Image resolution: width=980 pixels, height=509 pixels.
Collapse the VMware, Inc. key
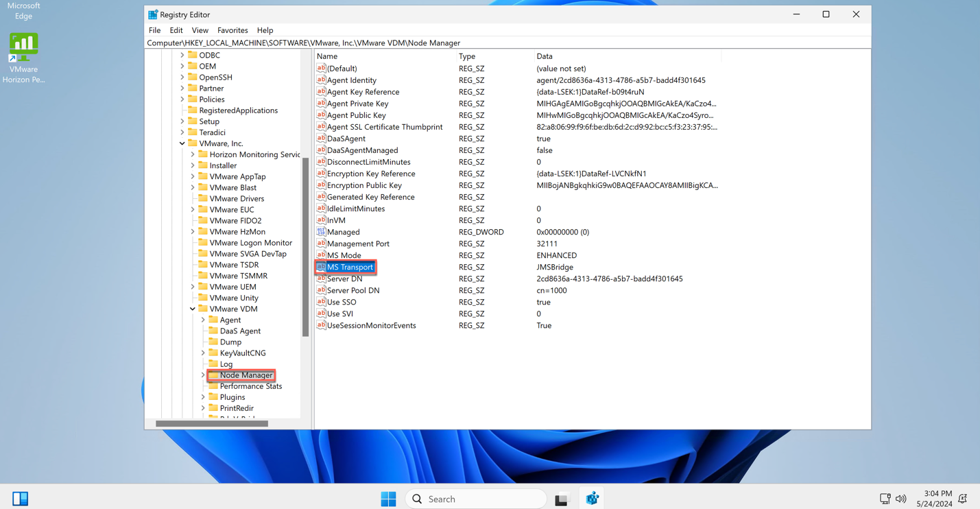182,143
